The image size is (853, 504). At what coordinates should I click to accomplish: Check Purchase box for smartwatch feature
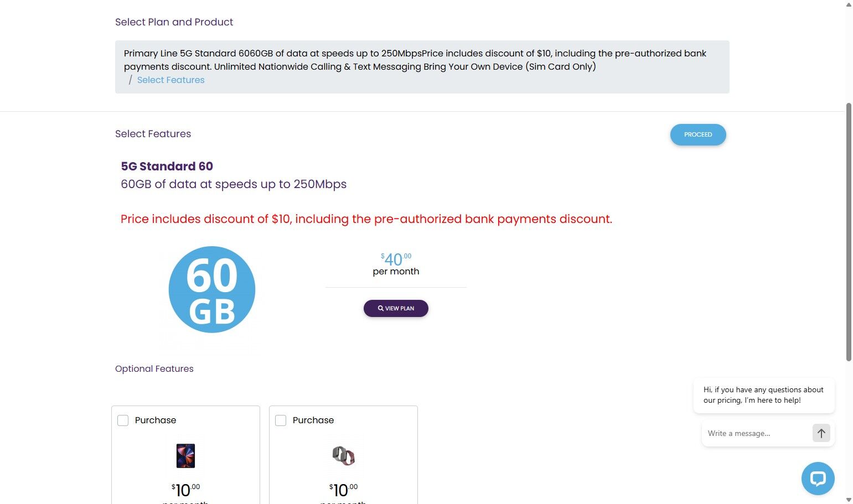[281, 420]
